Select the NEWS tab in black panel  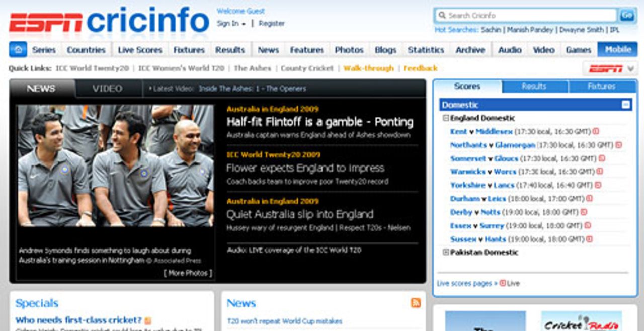pos(41,89)
